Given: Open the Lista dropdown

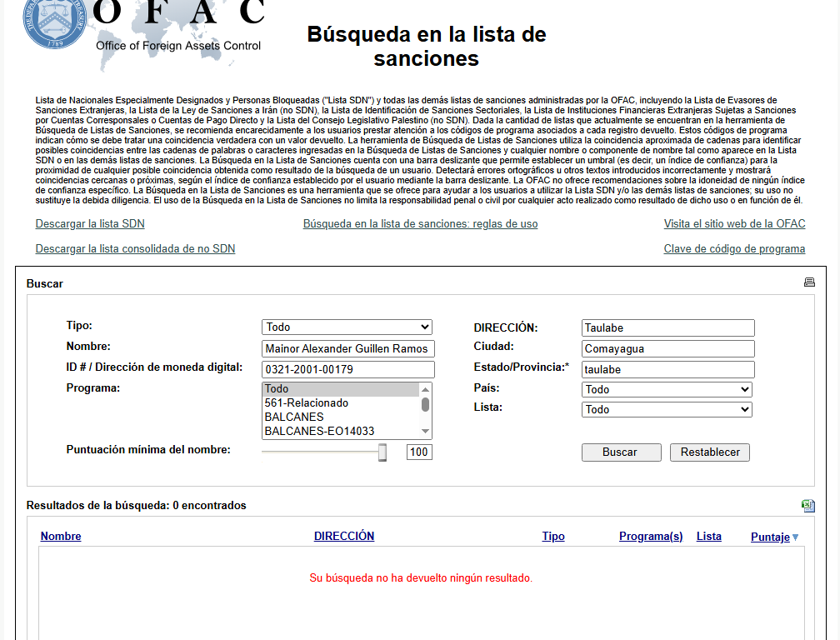Looking at the screenshot, I should (667, 410).
